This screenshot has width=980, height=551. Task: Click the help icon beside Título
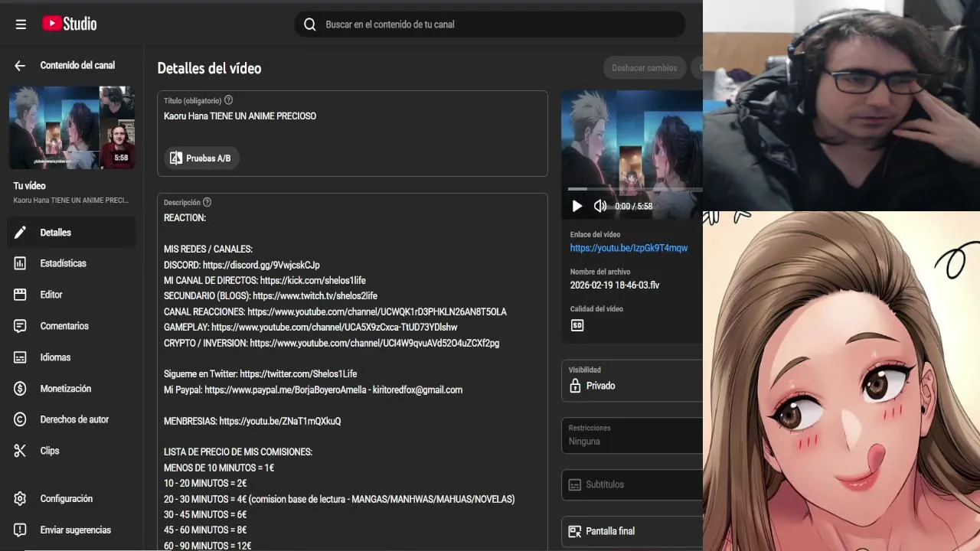click(228, 100)
